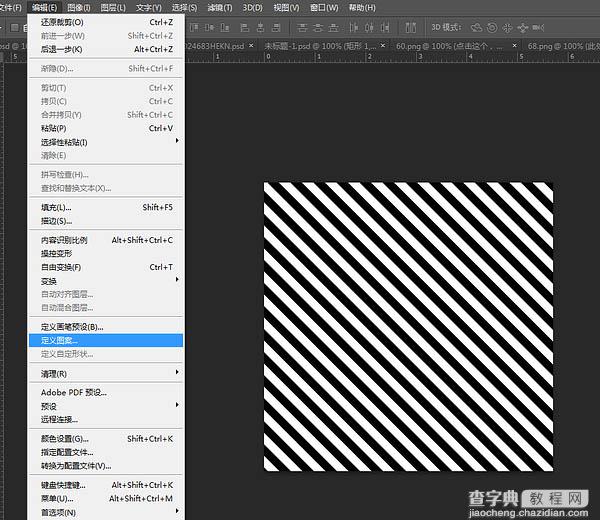Choose 定义画笔预设(B)... menu item
Screen dimensions: 600x520
(x=106, y=327)
